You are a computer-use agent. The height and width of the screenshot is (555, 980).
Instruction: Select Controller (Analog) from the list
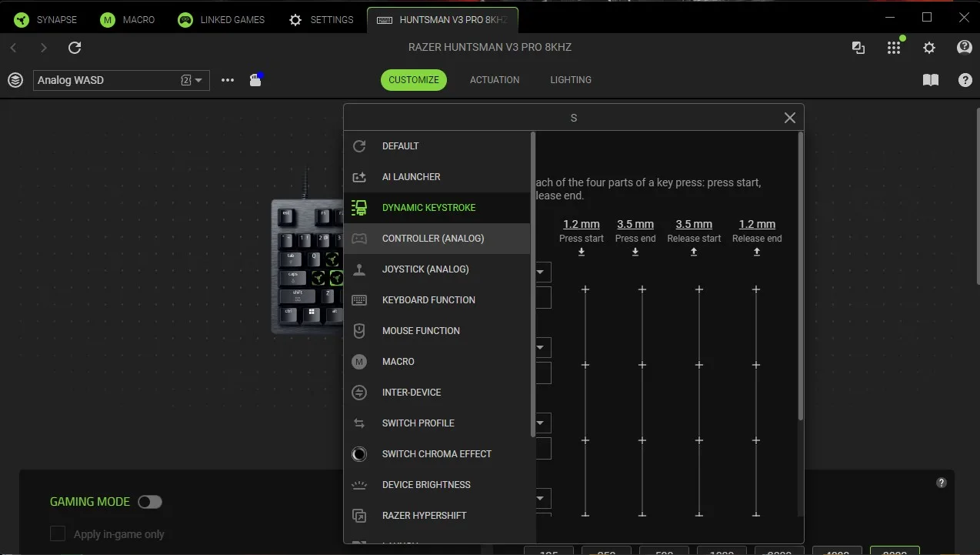click(432, 239)
